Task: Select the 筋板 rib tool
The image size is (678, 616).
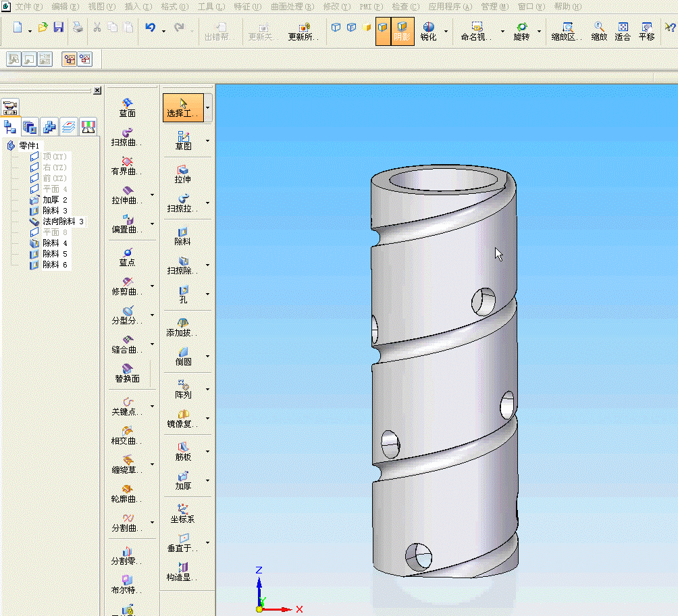Action: coord(183,452)
